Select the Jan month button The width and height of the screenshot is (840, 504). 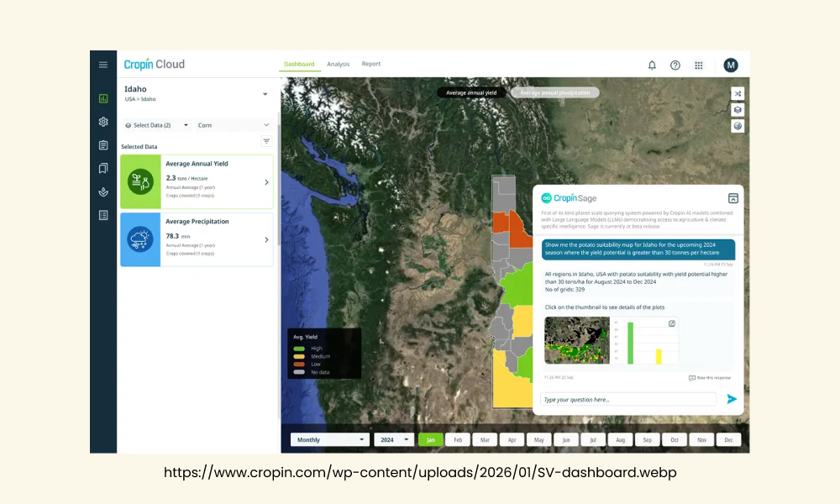[x=431, y=439]
